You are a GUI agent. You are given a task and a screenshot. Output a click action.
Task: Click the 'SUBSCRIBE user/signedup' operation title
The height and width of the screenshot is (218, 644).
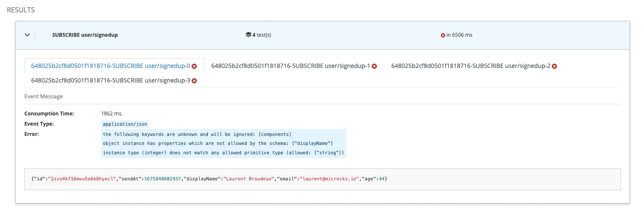85,35
